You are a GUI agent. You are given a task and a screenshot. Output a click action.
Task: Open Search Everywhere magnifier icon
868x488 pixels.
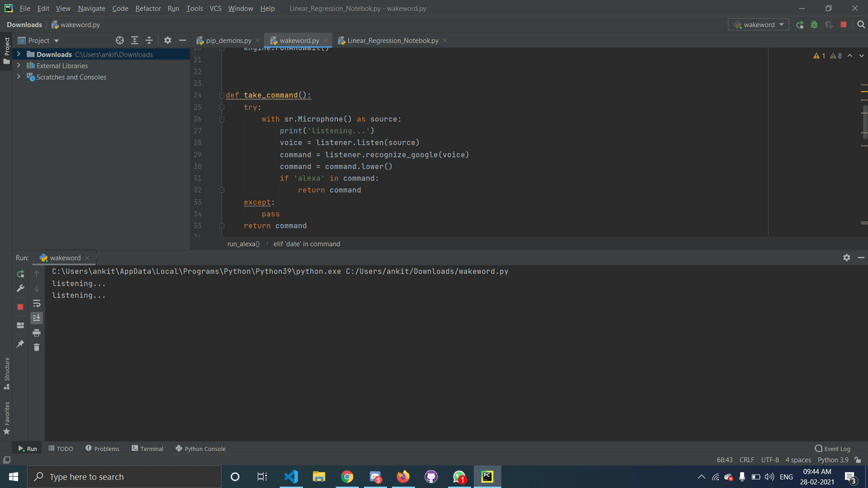pyautogui.click(x=861, y=25)
